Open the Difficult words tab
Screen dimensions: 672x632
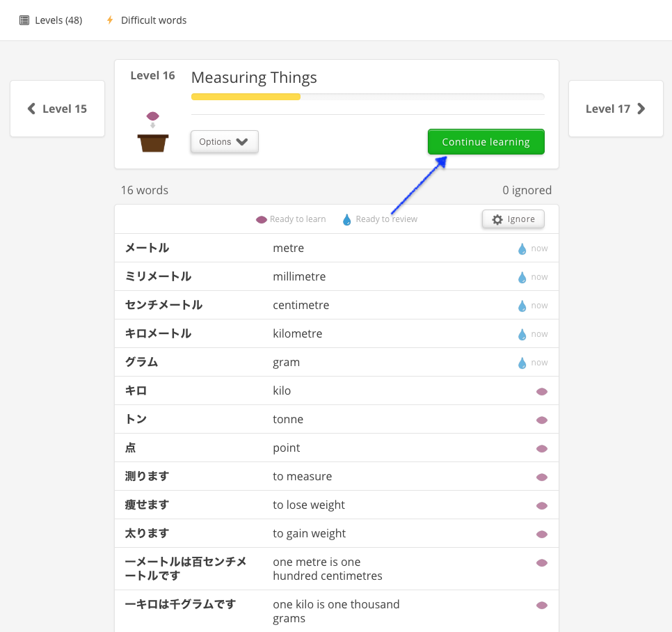coord(146,20)
